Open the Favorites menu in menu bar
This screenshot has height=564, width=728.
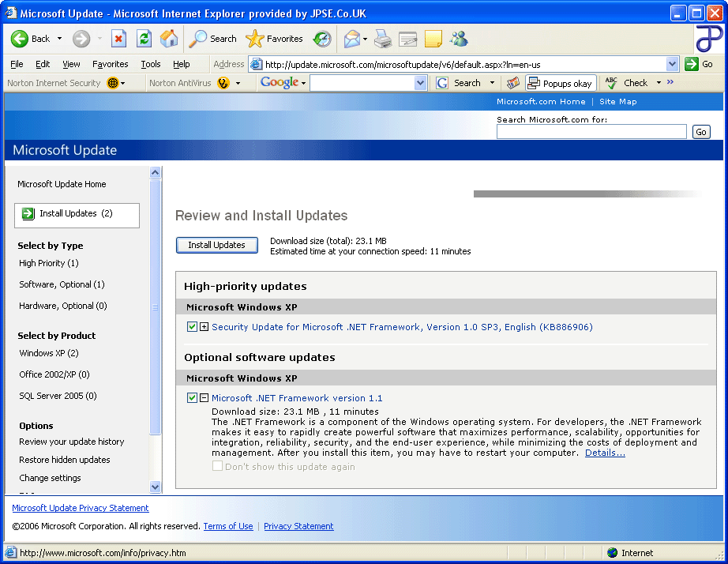coord(110,64)
